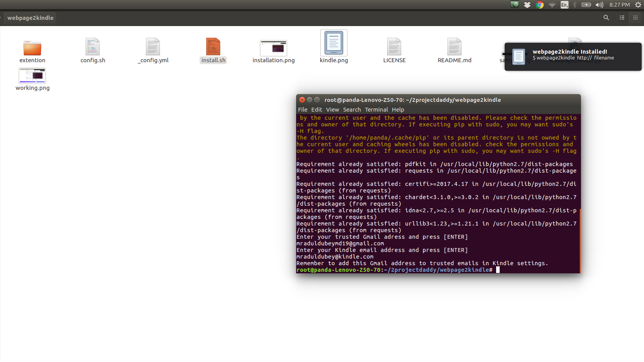Open the battery indicator
The image size is (644, 362).
(586, 5)
